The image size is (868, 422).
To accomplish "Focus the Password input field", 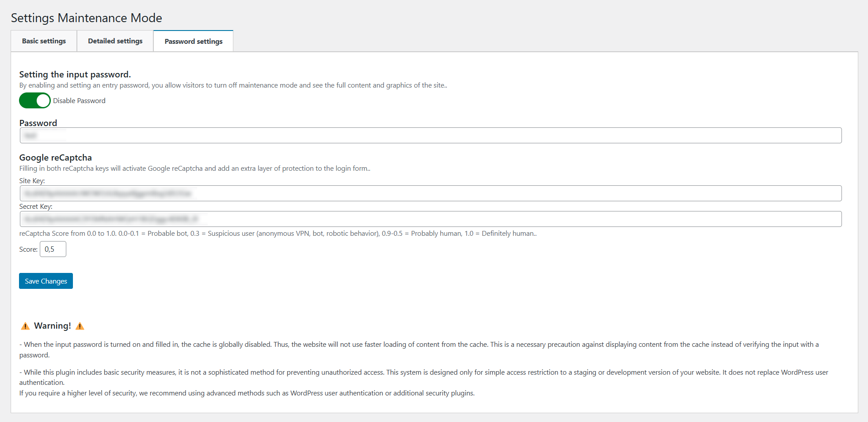I will pos(430,135).
